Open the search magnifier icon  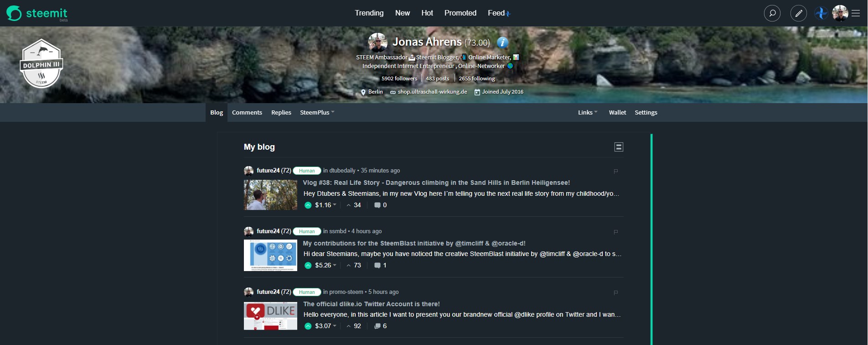pyautogui.click(x=772, y=13)
